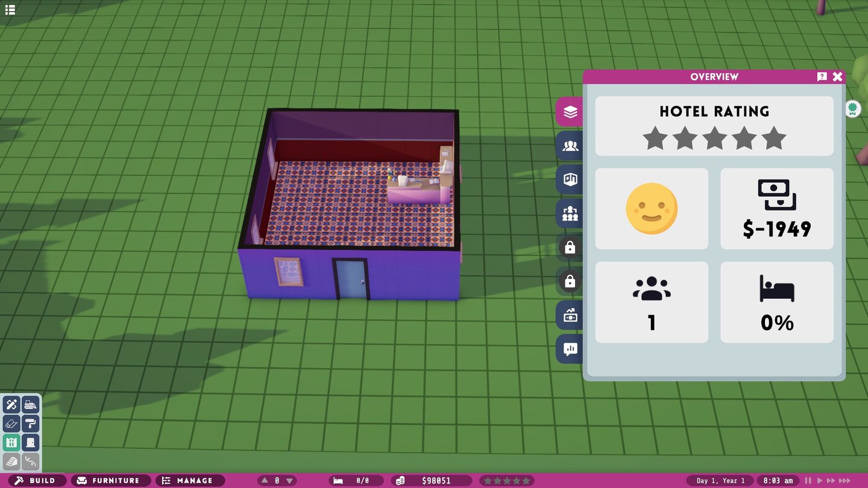The width and height of the screenshot is (868, 488).
Task: Click the up arrow to raise floor level
Action: (x=264, y=480)
